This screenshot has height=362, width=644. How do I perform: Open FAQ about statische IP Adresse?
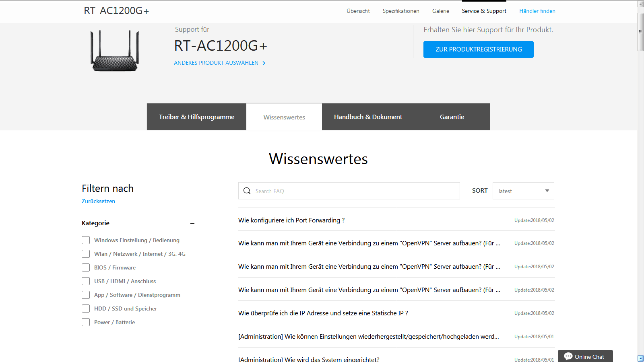(x=323, y=313)
